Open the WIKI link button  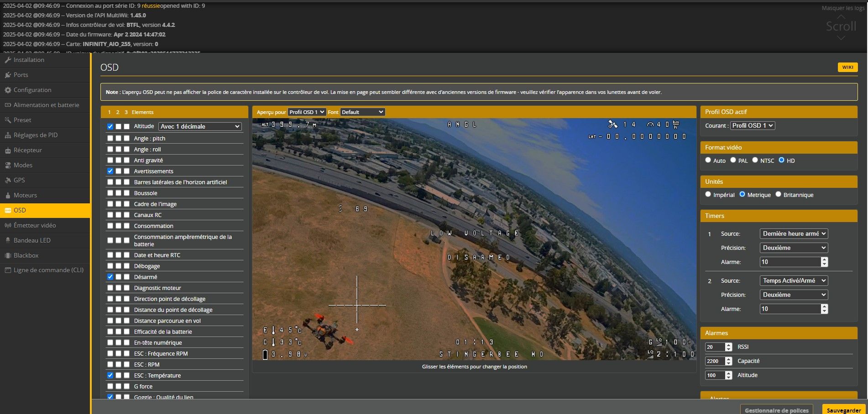pyautogui.click(x=847, y=67)
